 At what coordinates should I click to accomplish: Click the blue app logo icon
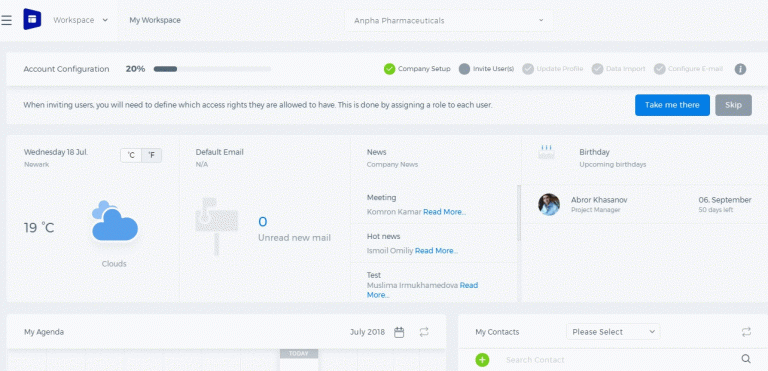[x=32, y=20]
